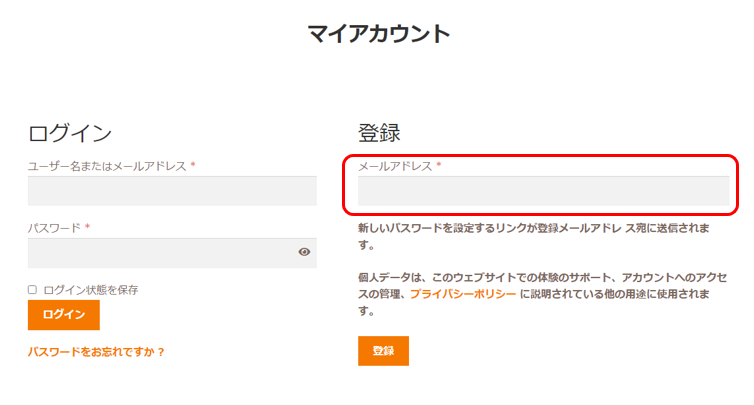Open the パスワードをお忘れですか？ link

[x=96, y=352]
